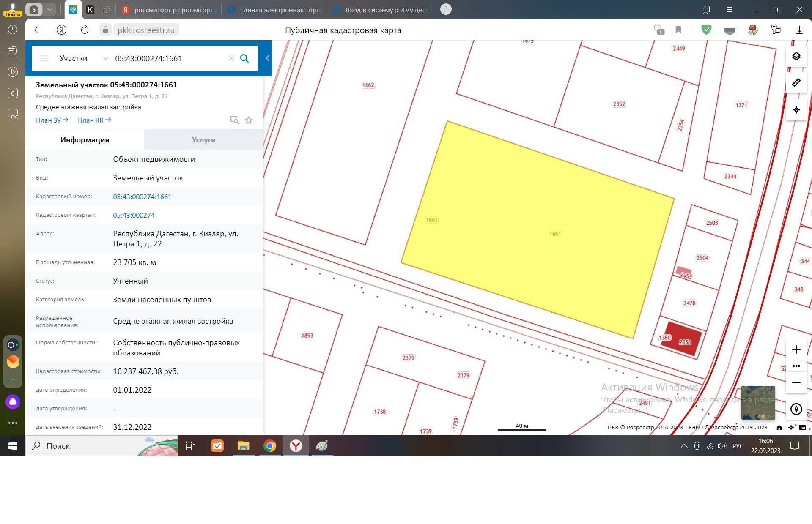Open Task View on taskbar
The image size is (812, 524).
tap(190, 446)
